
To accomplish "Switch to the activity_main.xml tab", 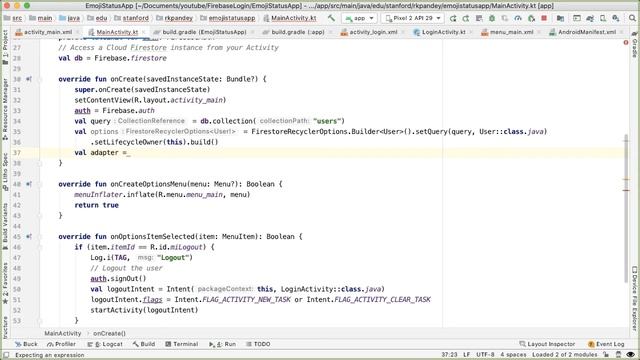I will (48, 32).
